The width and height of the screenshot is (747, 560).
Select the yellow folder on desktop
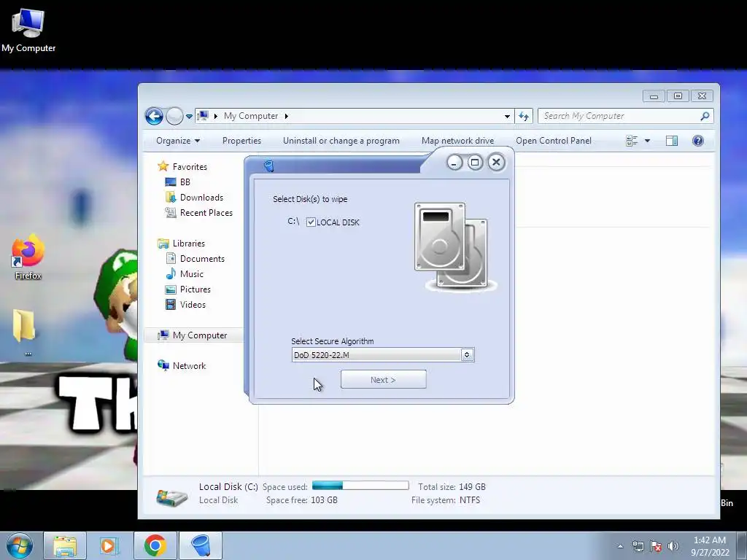pyautogui.click(x=24, y=326)
